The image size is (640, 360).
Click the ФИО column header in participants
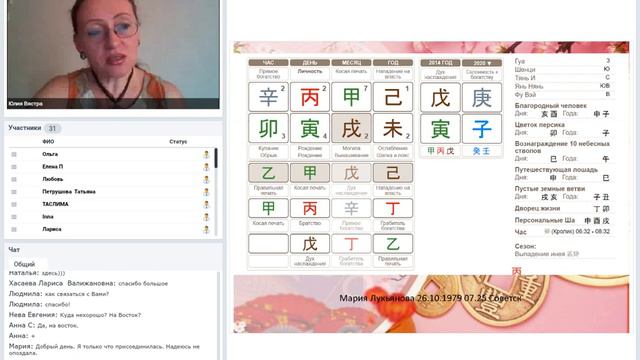(x=48, y=142)
